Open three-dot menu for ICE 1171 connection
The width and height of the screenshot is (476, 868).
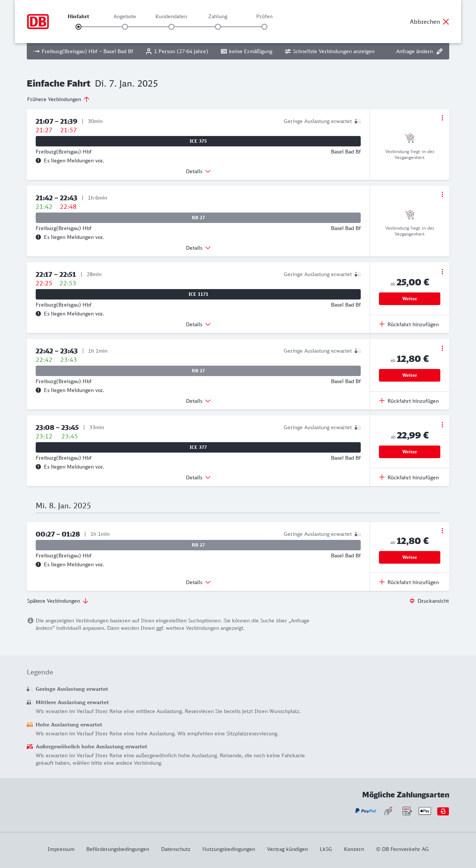pos(442,272)
